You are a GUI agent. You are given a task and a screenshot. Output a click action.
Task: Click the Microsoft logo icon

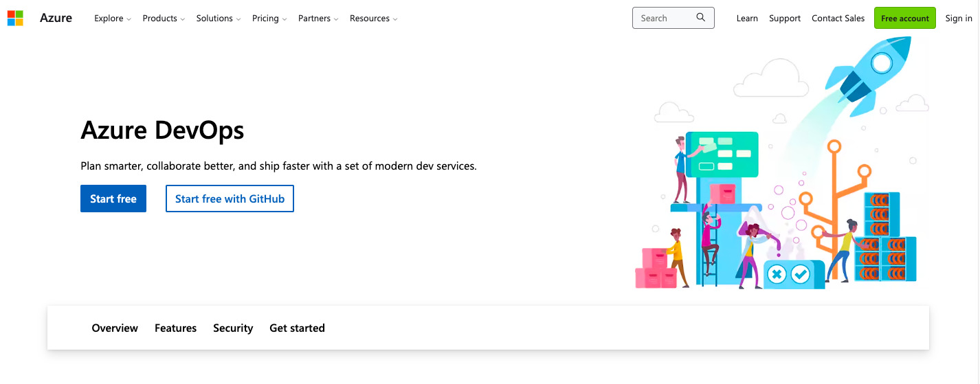[15, 18]
